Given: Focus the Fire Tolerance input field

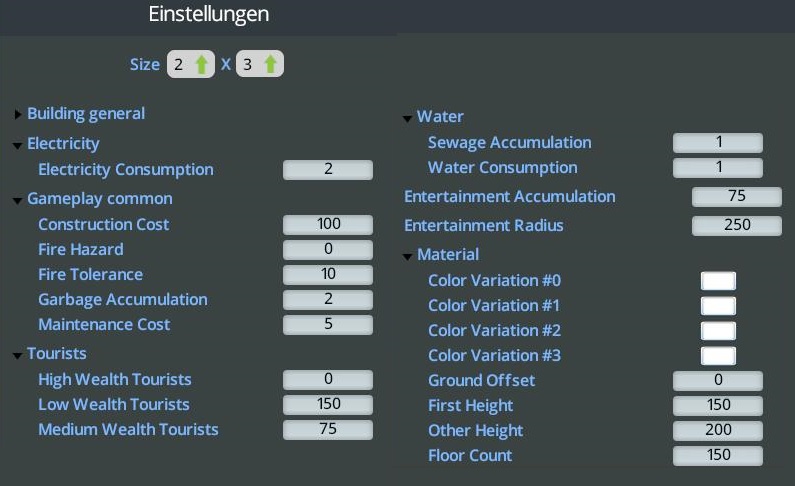Looking at the screenshot, I should 328,275.
